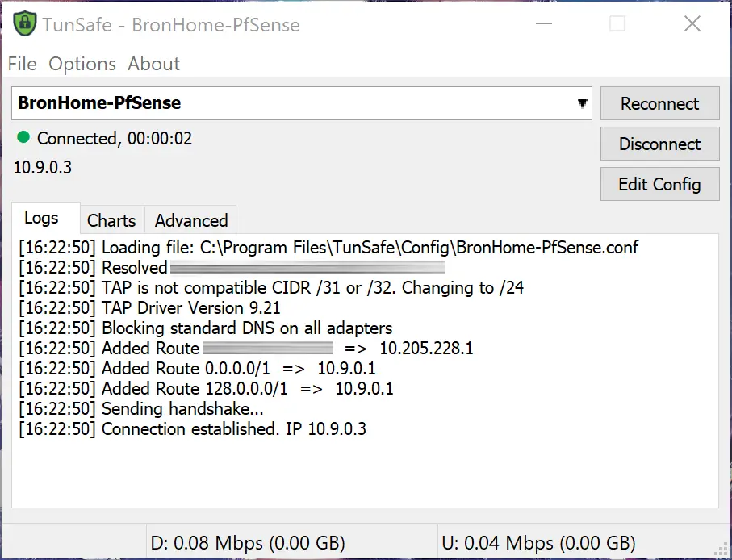Switch to the Advanced tab
The width and height of the screenshot is (732, 560).
(x=191, y=220)
